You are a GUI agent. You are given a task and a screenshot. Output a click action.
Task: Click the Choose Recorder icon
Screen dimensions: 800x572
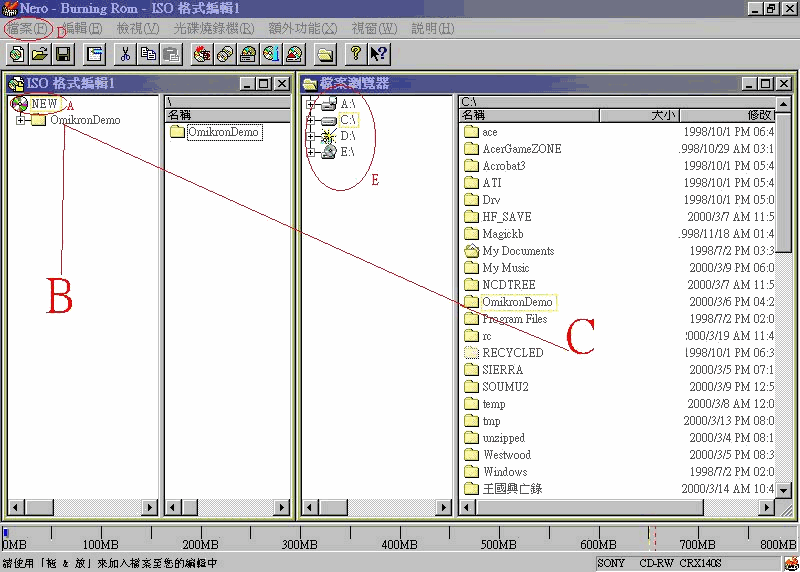click(x=248, y=54)
